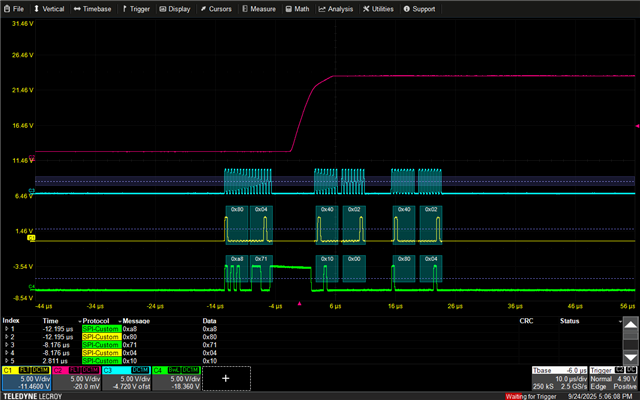Open the Vertical menu

tap(50, 8)
